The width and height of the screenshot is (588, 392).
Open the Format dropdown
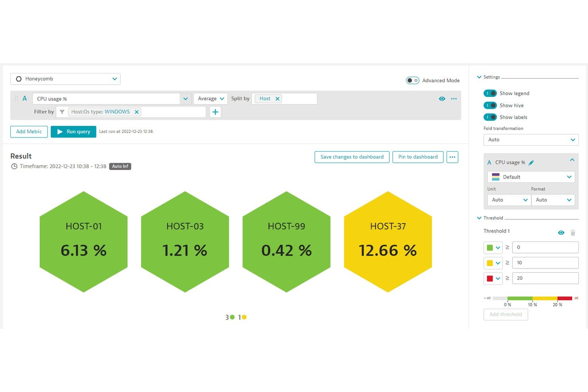(553, 200)
